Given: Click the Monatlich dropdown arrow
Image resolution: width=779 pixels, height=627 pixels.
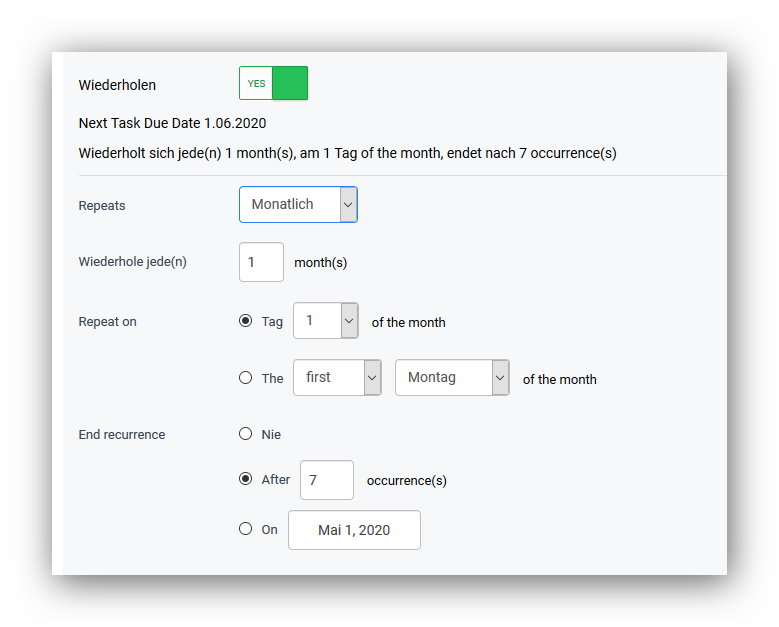Looking at the screenshot, I should tap(348, 204).
